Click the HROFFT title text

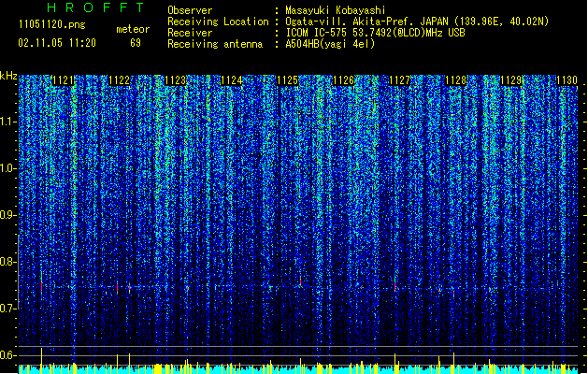(x=95, y=7)
